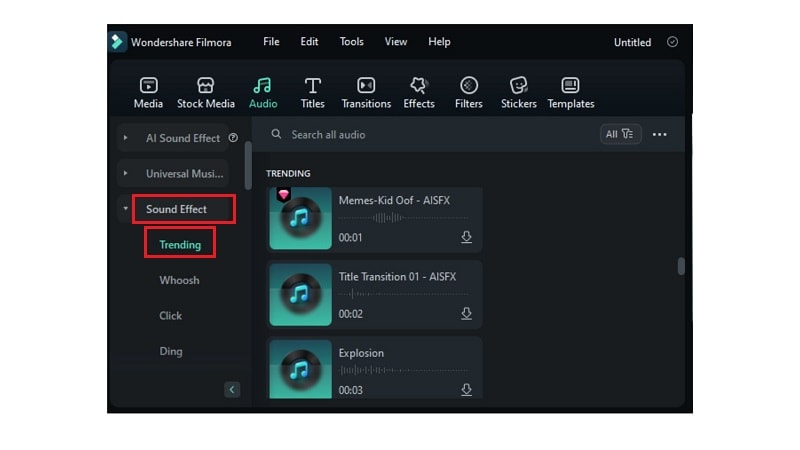Select the Trending subcategory
This screenshot has height=450, width=800.
tap(180, 245)
